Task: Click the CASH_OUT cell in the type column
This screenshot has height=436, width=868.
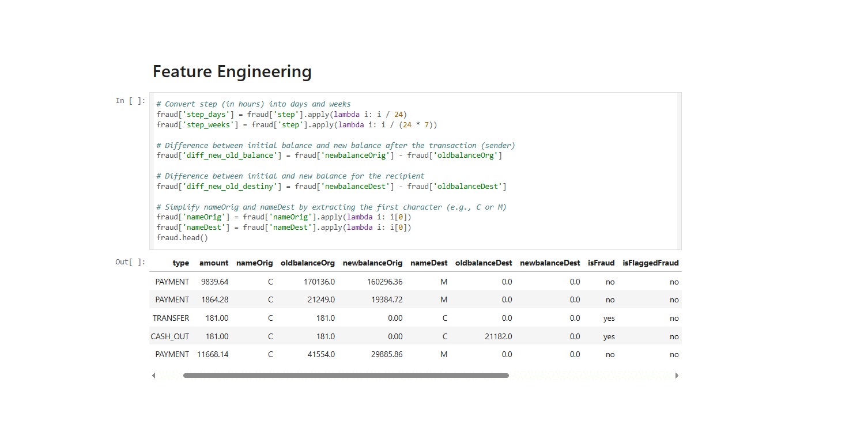Action: [x=170, y=336]
